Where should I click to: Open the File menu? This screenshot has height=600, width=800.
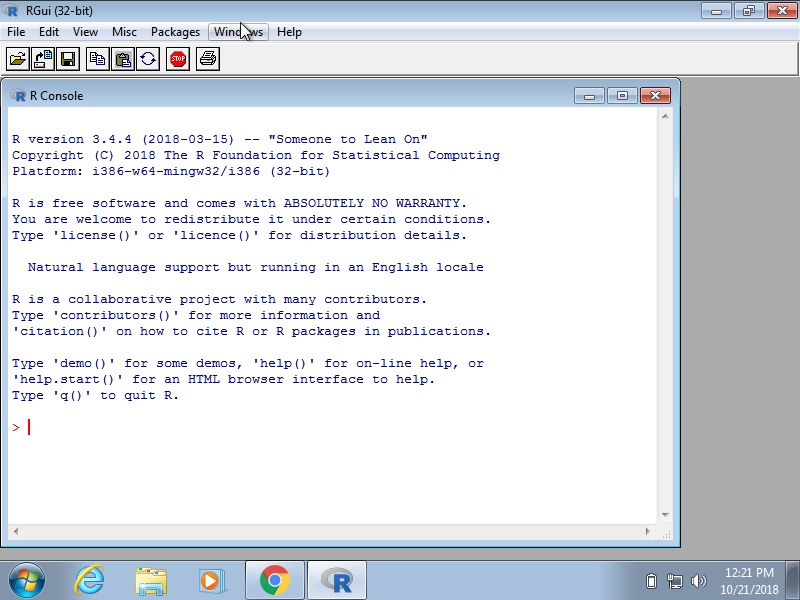(x=16, y=32)
